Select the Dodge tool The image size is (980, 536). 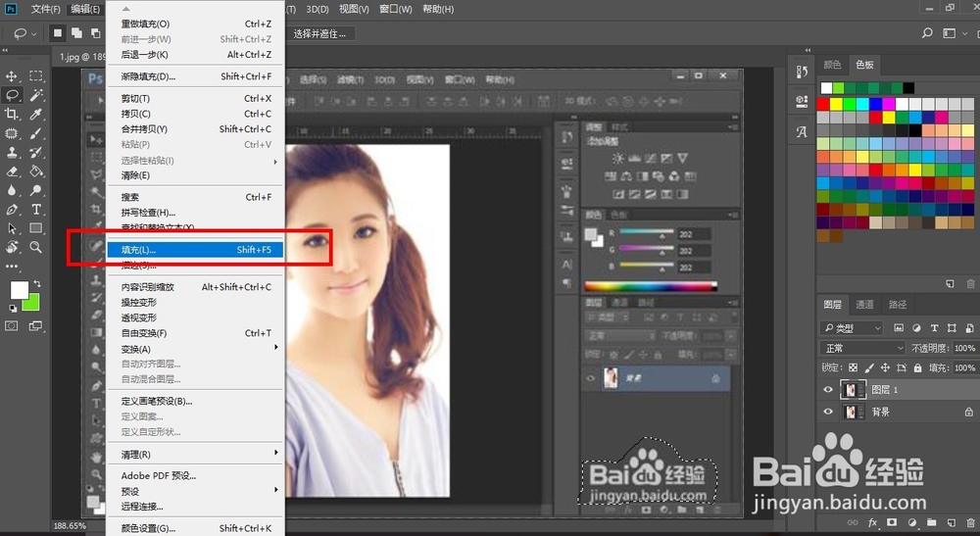pyautogui.click(x=36, y=190)
